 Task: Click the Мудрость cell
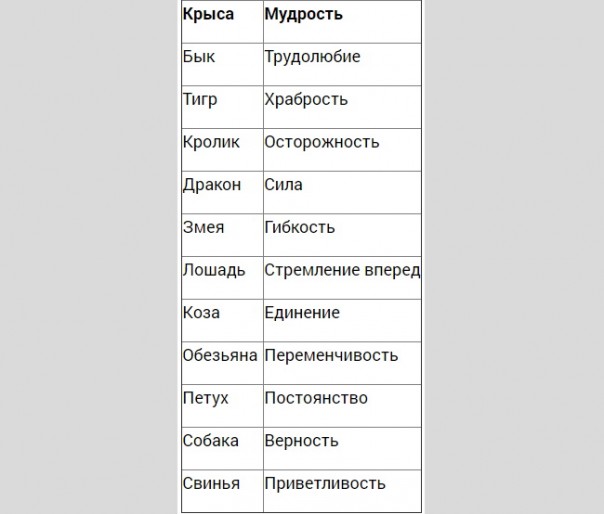303,15
